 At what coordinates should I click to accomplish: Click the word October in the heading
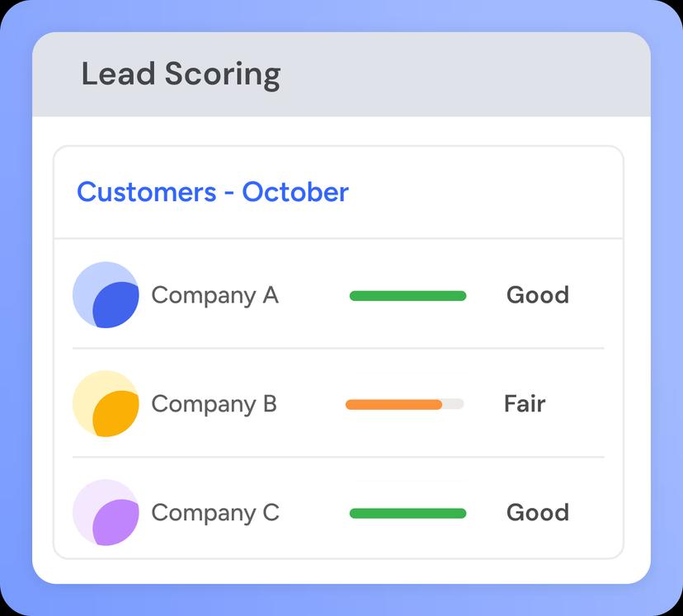click(295, 192)
